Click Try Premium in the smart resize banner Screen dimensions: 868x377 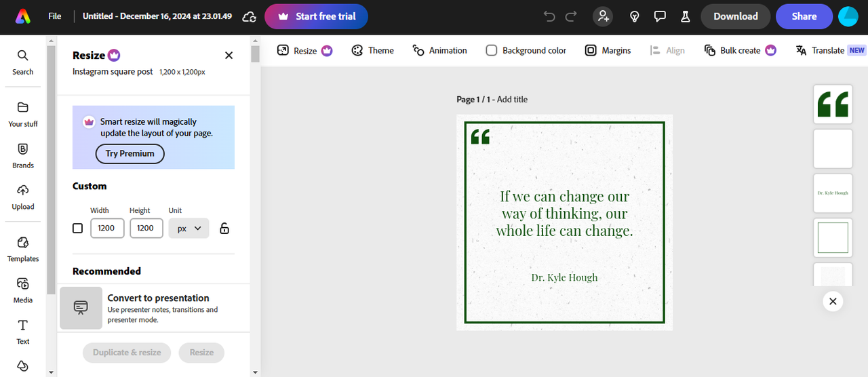(x=130, y=154)
